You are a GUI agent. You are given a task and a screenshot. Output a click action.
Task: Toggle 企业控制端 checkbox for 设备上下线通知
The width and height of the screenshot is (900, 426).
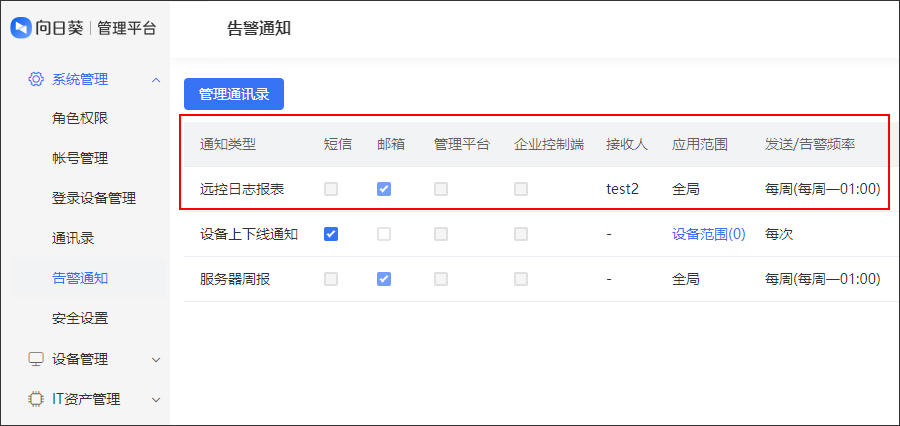pyautogui.click(x=521, y=234)
